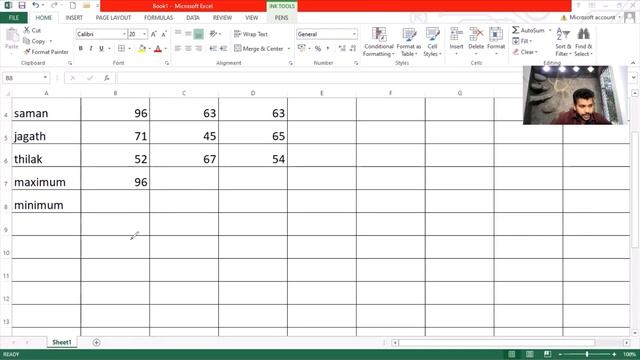The height and width of the screenshot is (360, 640).
Task: Open Font dialog launcher
Action: pyautogui.click(x=167, y=63)
